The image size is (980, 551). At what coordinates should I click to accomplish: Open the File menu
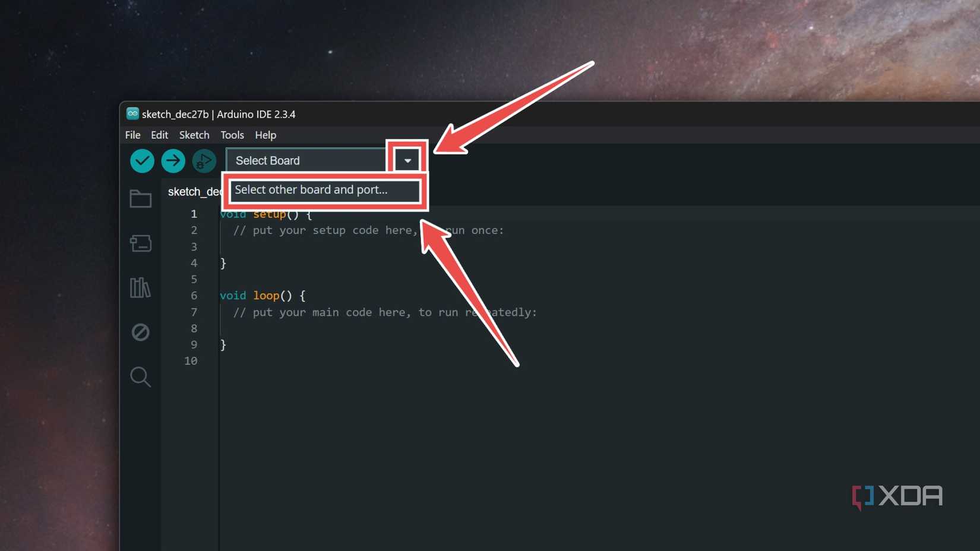(x=132, y=135)
